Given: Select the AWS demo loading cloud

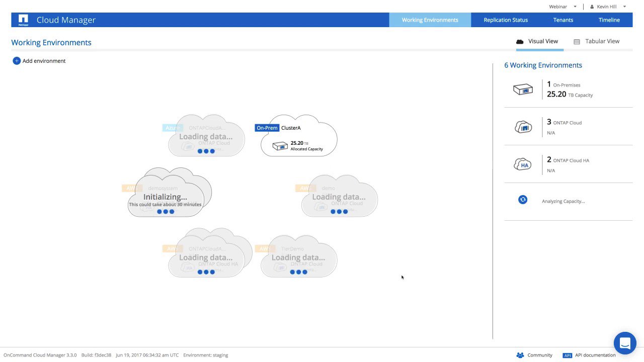Looking at the screenshot, I should 340,196.
